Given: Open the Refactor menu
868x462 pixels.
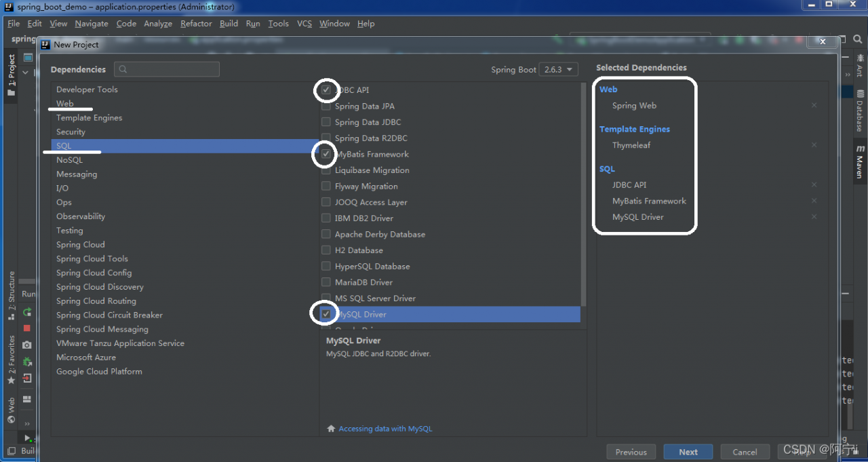Looking at the screenshot, I should (196, 24).
